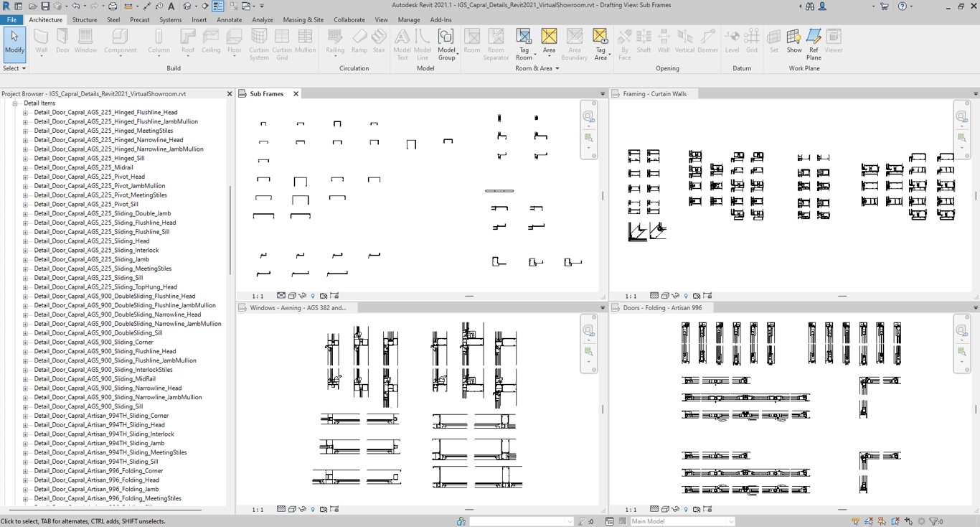Toggle crop region visibility in Sub Frames view
This screenshot has width=980, height=527.
[324, 296]
